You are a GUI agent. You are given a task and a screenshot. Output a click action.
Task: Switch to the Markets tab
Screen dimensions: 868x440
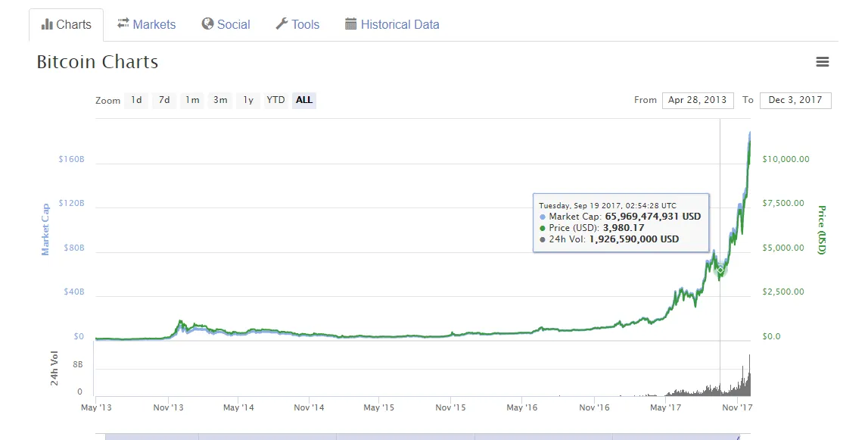tap(146, 24)
